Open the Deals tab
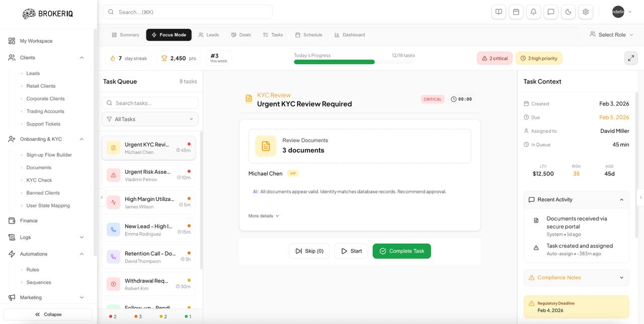The height and width of the screenshot is (324, 644). (241, 35)
